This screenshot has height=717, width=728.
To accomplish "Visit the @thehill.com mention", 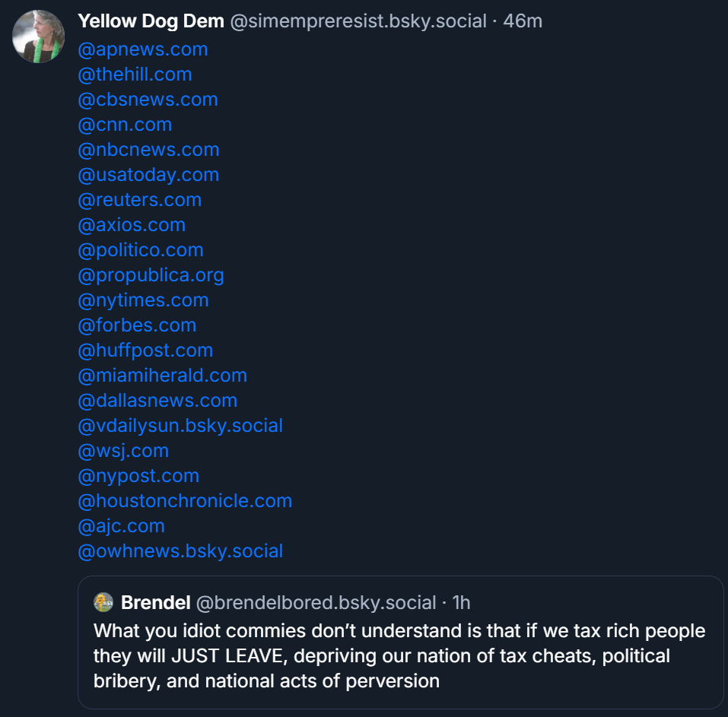I will [135, 75].
